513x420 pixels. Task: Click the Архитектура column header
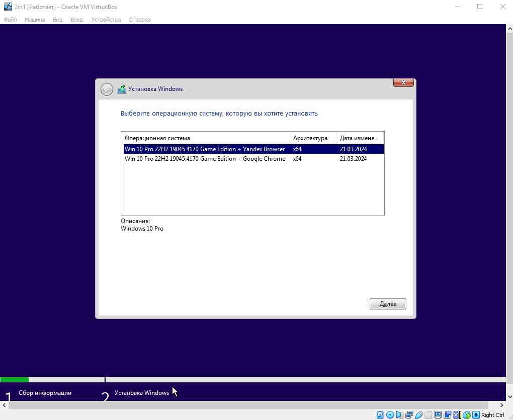313,138
